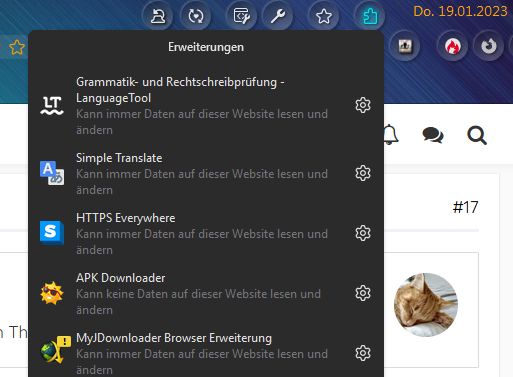
Task: Open settings gear for LanguageTool extension
Action: tap(363, 105)
